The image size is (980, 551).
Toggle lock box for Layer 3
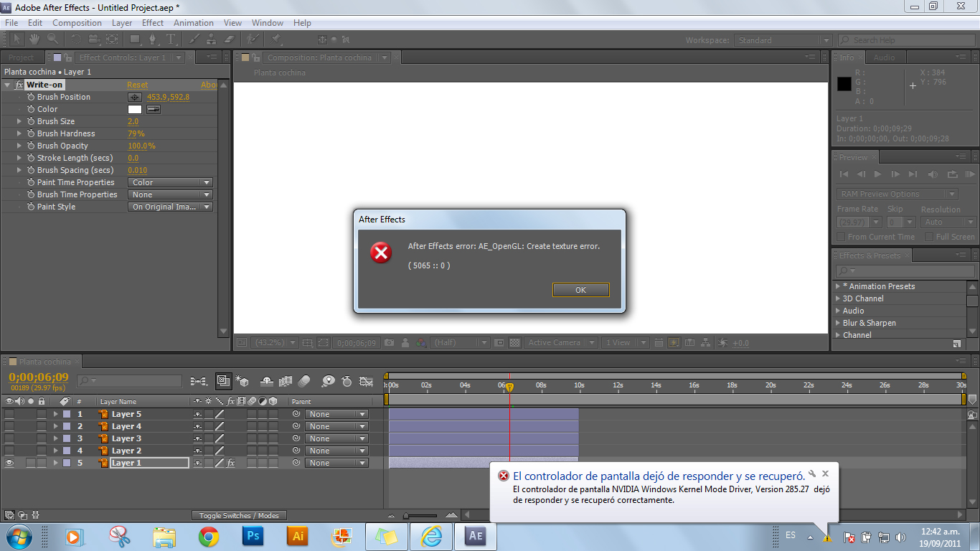point(42,438)
